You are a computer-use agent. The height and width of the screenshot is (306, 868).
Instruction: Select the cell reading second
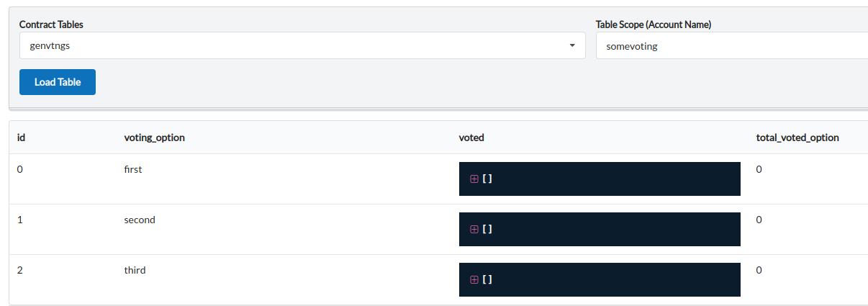coord(140,220)
